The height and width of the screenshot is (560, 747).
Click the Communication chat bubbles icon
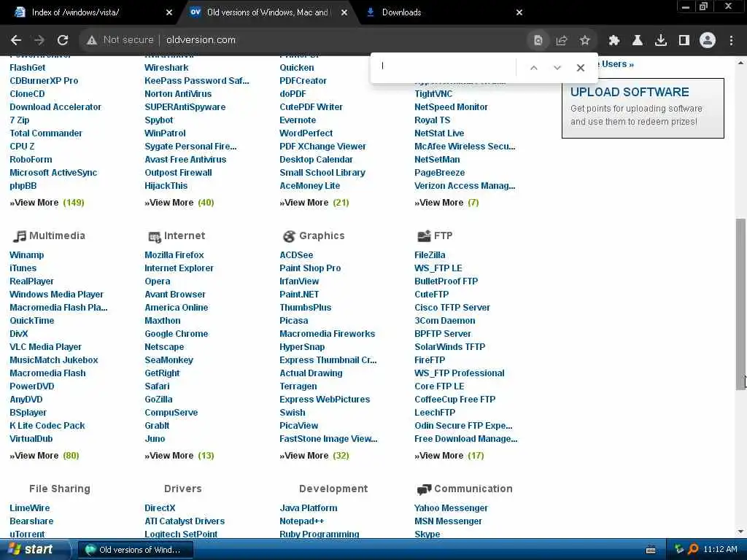424,489
